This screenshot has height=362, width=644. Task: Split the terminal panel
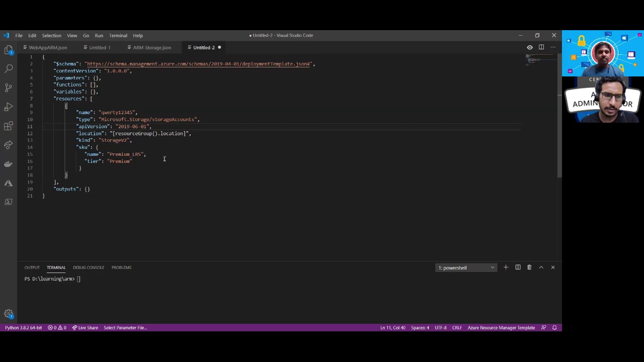pyautogui.click(x=518, y=267)
